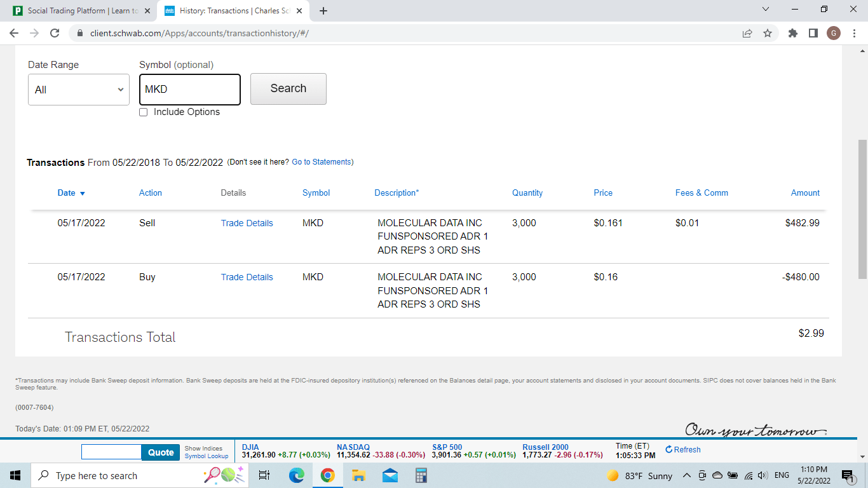868x488 pixels.
Task: Open the notification center icon
Action: coord(848,475)
